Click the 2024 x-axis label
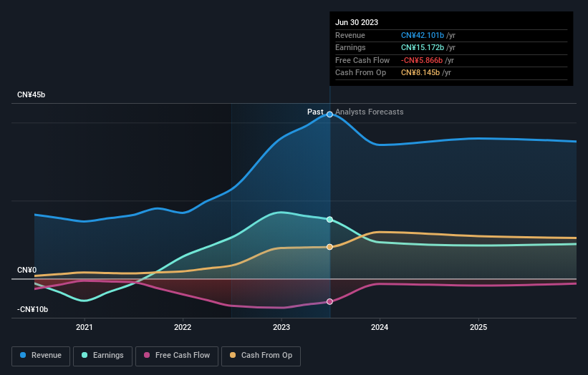Viewport: 588px width, 375px height. coord(380,327)
